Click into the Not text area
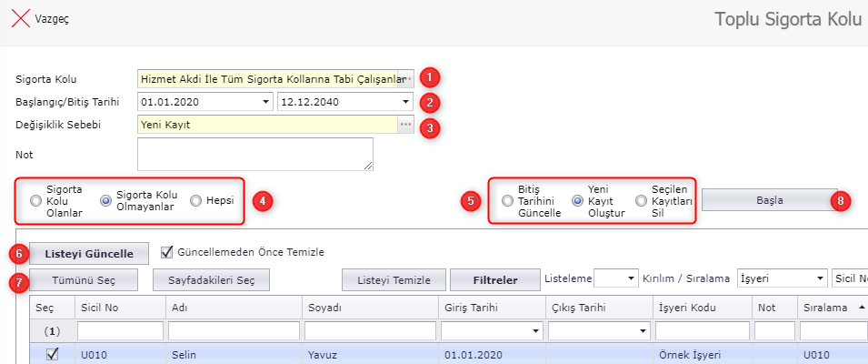The height and width of the screenshot is (364, 868). pyautogui.click(x=254, y=154)
